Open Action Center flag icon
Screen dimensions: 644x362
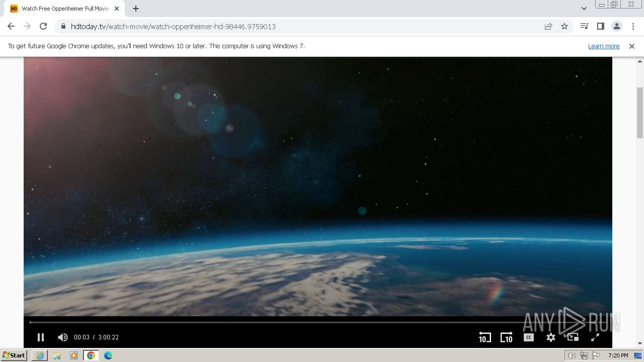click(x=596, y=355)
